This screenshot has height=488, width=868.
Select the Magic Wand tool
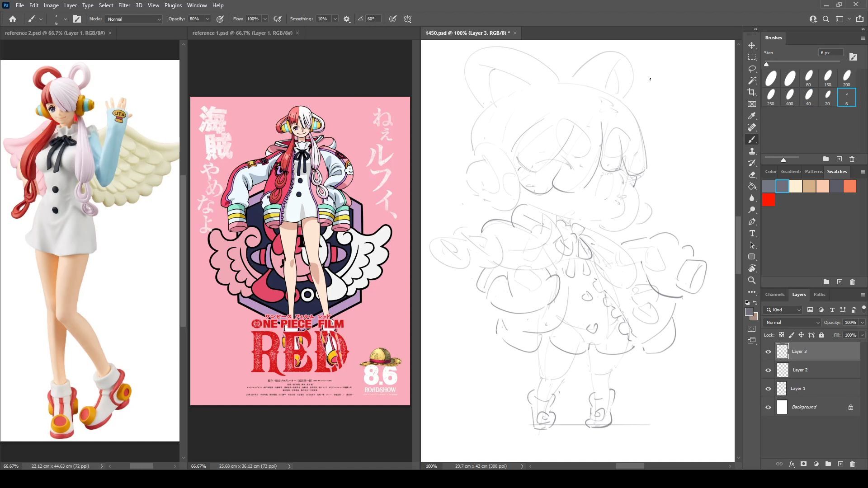[x=752, y=80]
